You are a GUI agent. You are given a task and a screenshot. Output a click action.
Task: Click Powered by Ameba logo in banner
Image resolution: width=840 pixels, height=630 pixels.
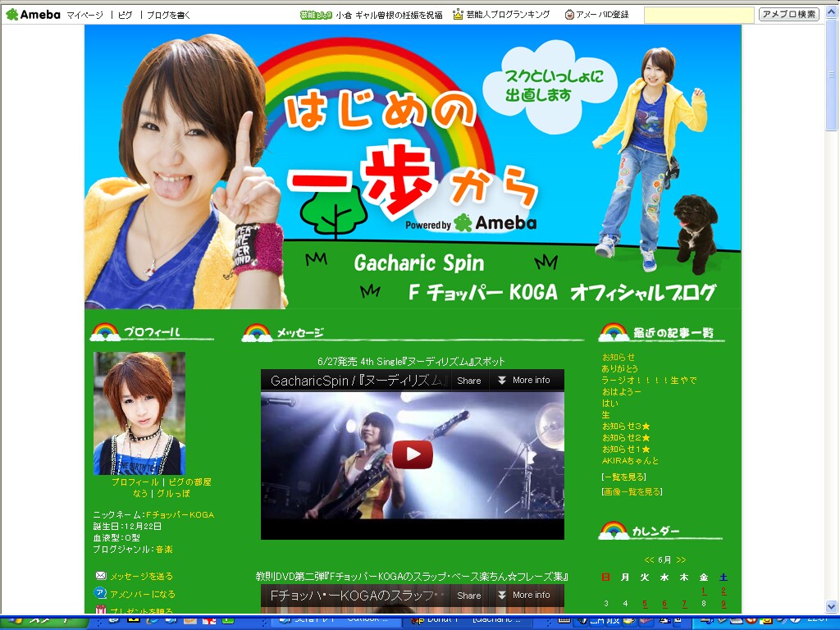(471, 223)
